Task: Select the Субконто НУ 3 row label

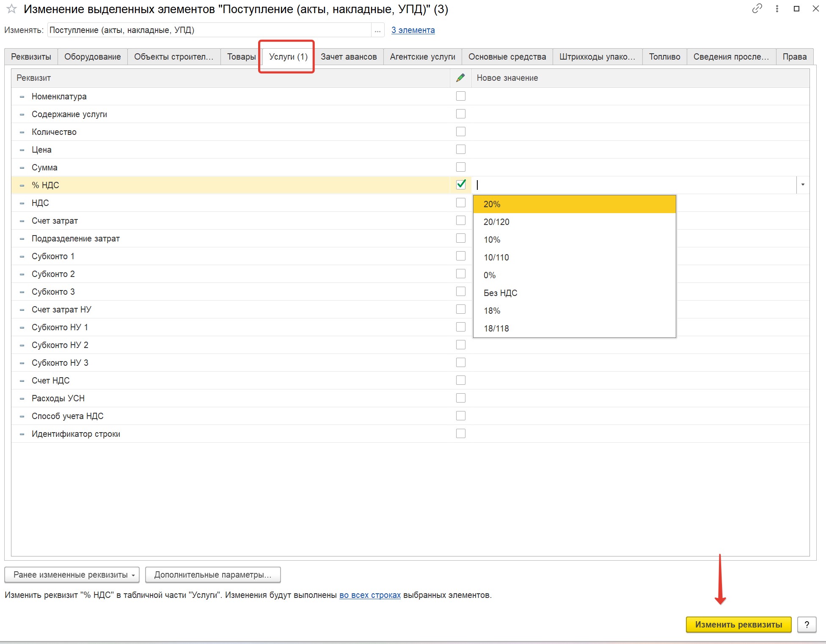Action: [x=60, y=363]
